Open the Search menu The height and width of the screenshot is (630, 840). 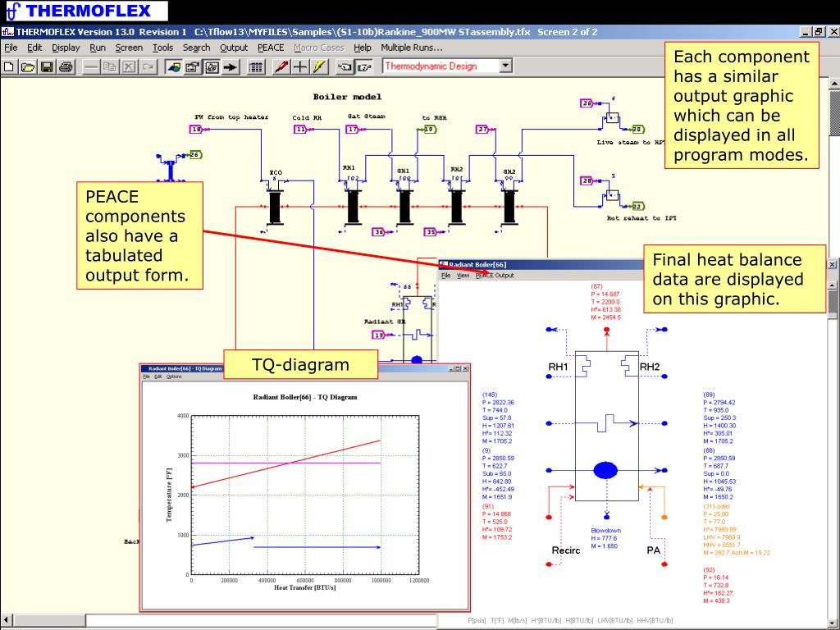pyautogui.click(x=197, y=48)
